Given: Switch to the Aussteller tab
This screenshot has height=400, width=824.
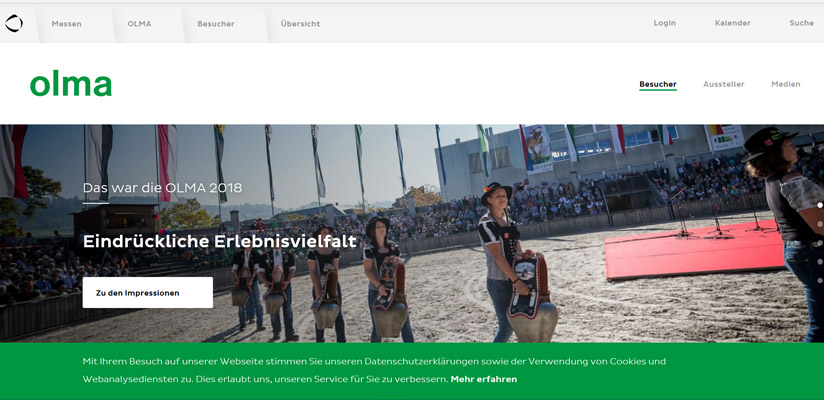Looking at the screenshot, I should click(x=724, y=84).
